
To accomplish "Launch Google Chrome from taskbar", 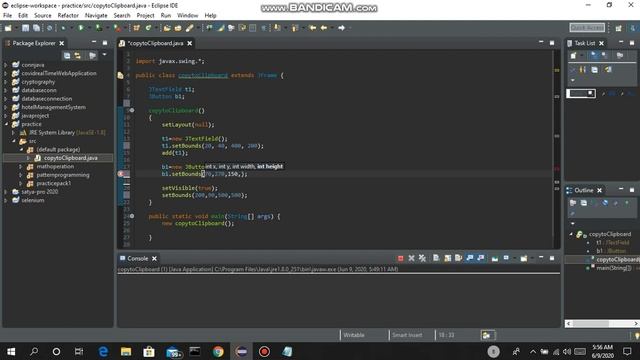I will coord(218,351).
